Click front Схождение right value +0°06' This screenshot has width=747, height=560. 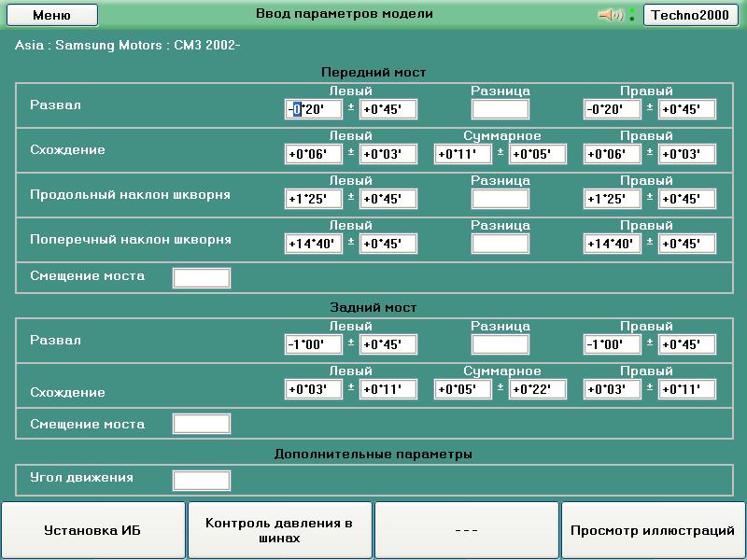point(613,154)
